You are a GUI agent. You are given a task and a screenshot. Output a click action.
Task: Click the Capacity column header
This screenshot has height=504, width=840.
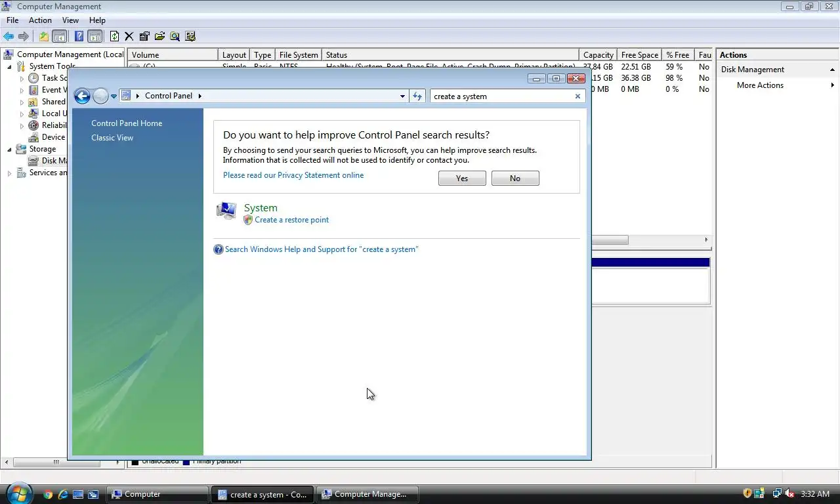click(598, 55)
